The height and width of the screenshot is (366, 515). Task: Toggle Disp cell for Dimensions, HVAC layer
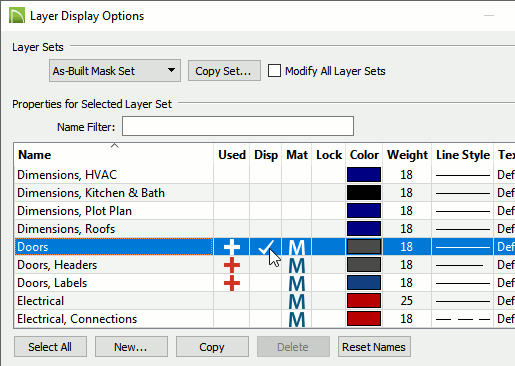266,175
